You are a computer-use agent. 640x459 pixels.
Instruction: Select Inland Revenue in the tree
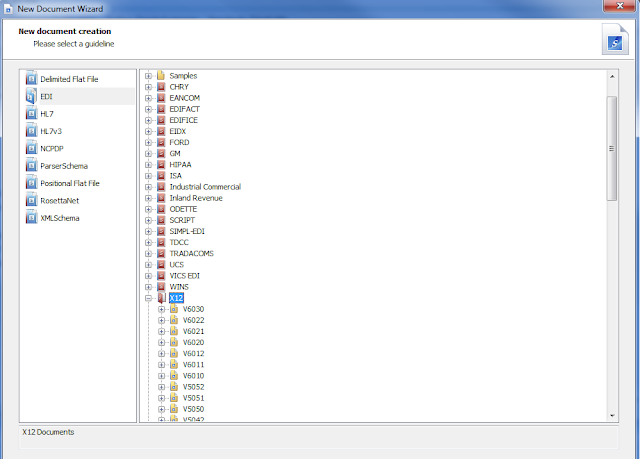pyautogui.click(x=196, y=198)
